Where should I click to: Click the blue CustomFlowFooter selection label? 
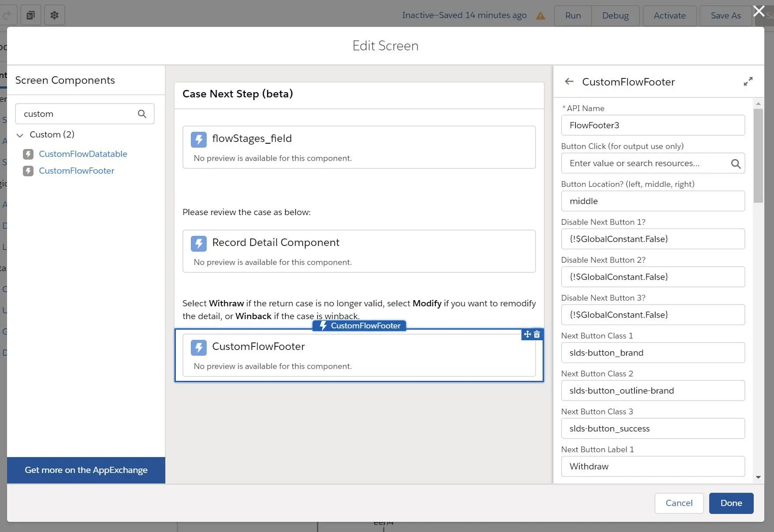[359, 326]
